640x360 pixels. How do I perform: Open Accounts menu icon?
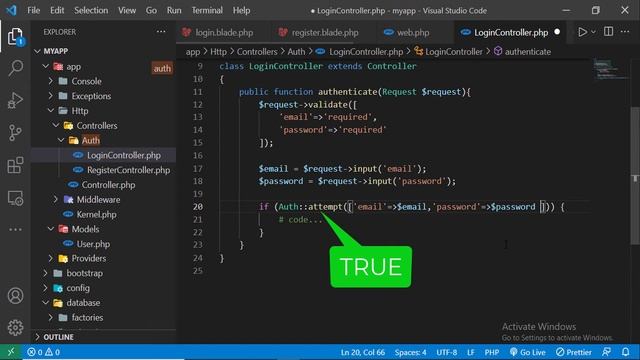pyautogui.click(x=15, y=296)
